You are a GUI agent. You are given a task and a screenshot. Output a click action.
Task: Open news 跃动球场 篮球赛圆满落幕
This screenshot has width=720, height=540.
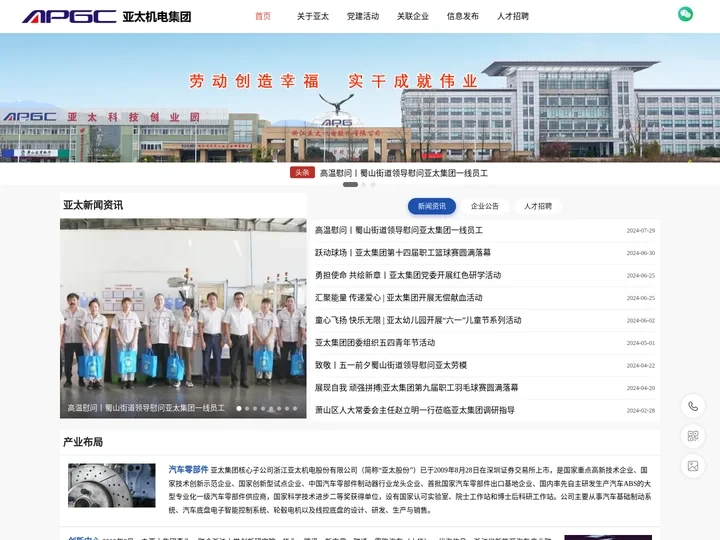point(403,253)
